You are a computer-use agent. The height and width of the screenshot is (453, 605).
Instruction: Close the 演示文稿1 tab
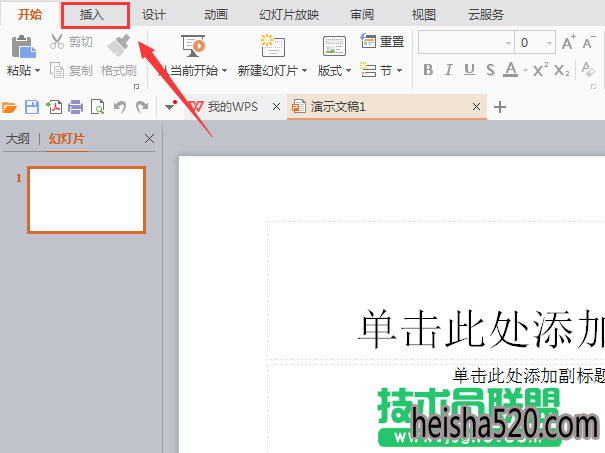(477, 106)
